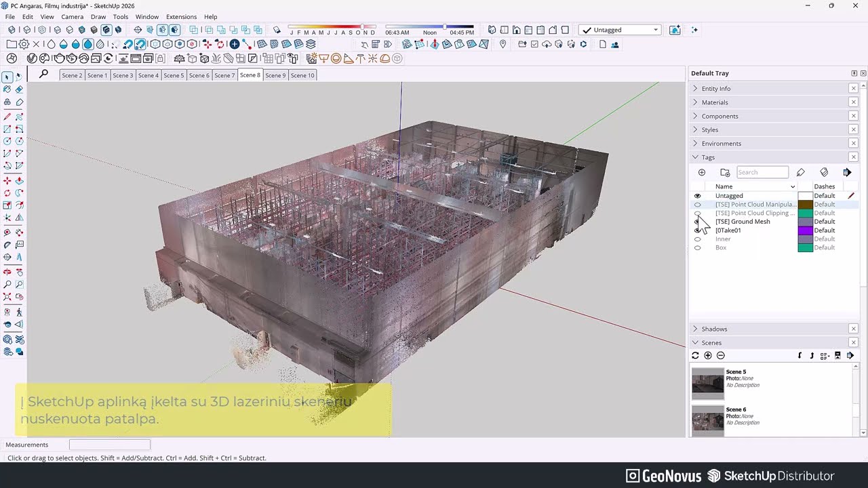Image resolution: width=868 pixels, height=488 pixels.
Task: Click the Tags search field
Action: (x=762, y=172)
